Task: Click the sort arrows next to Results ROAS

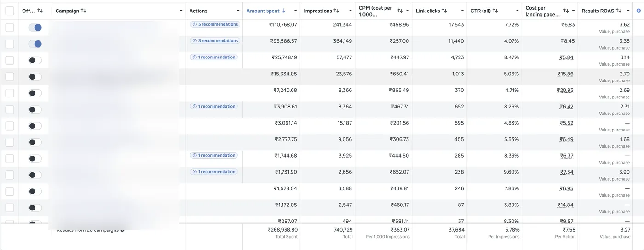Action: tap(619, 11)
